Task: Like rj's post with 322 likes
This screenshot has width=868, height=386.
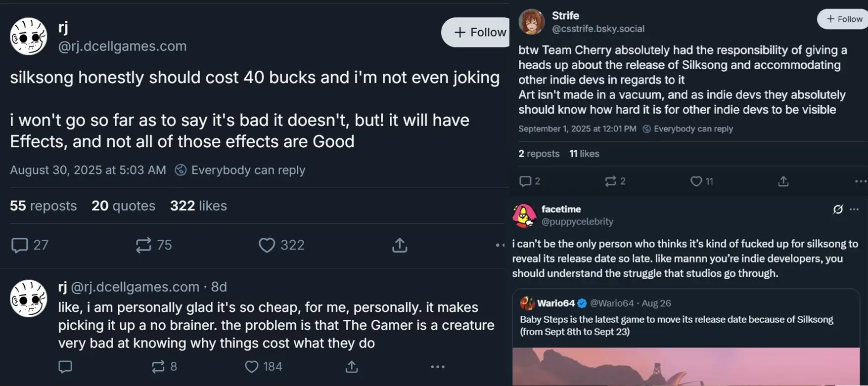Action: click(267, 245)
